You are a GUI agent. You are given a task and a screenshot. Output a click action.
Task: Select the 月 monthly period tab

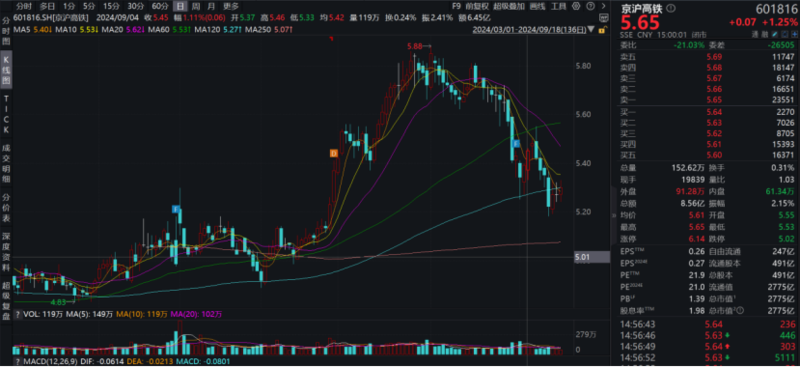(211, 6)
